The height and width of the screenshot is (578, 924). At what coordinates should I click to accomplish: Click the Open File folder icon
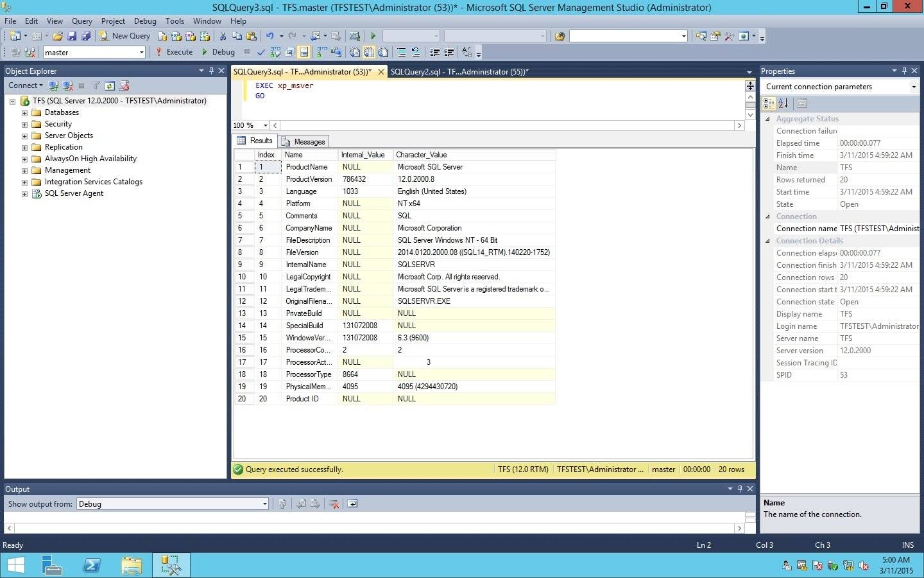click(x=58, y=36)
